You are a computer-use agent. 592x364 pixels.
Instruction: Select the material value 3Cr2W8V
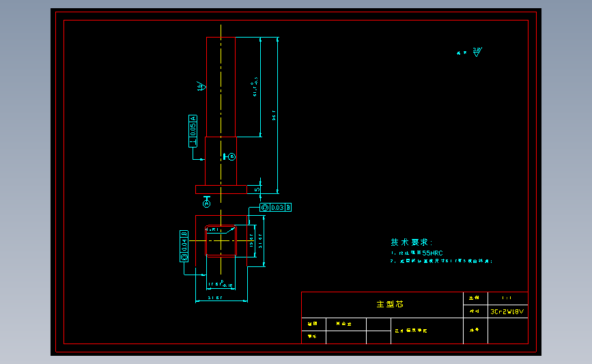pyautogui.click(x=507, y=311)
